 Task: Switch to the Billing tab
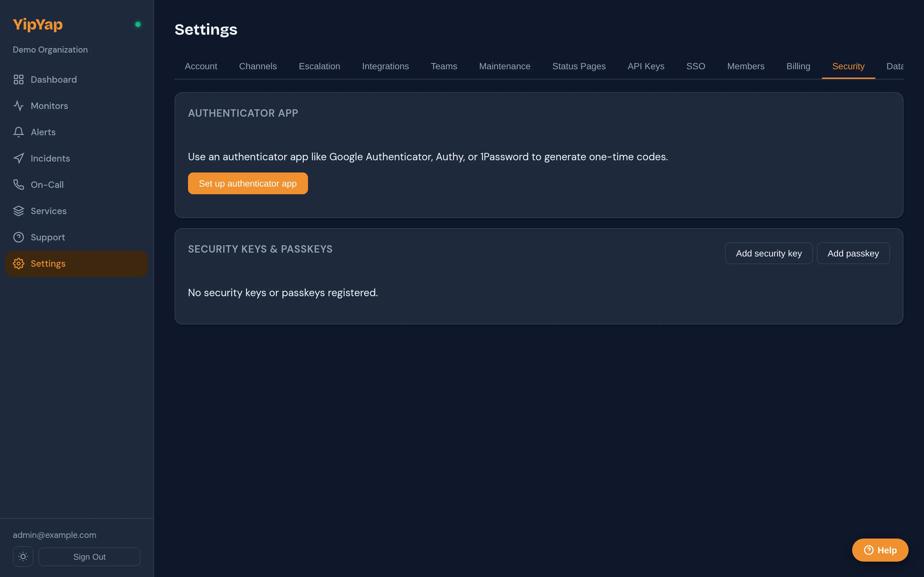tap(798, 66)
